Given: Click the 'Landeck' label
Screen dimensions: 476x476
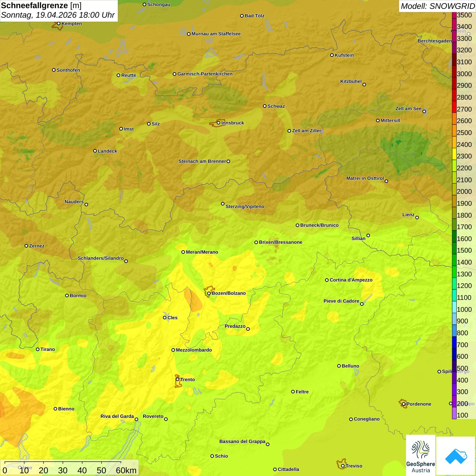Looking at the screenshot, I should [107, 151].
